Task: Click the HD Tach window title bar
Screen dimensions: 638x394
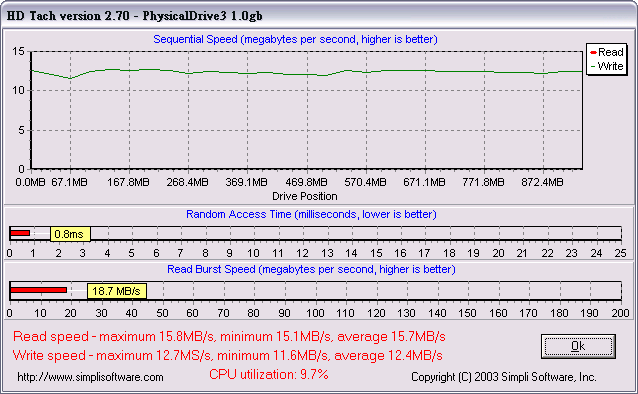Action: point(319,16)
